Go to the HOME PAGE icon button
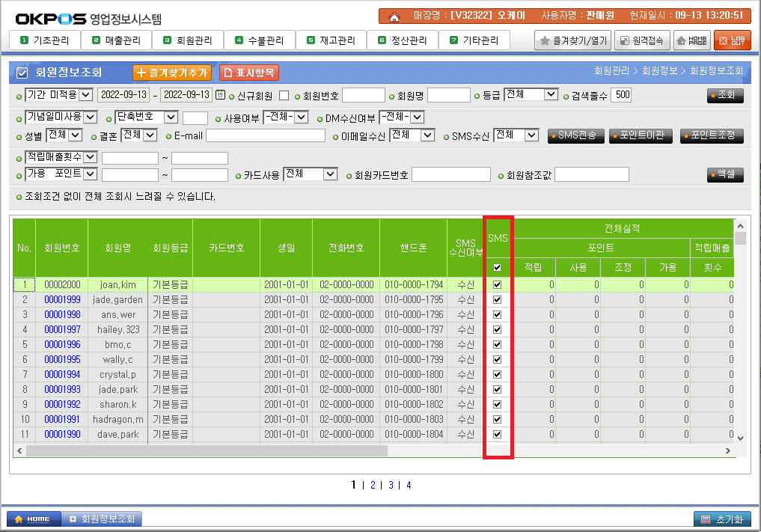Screen dimensions: 761x532 pos(692,40)
